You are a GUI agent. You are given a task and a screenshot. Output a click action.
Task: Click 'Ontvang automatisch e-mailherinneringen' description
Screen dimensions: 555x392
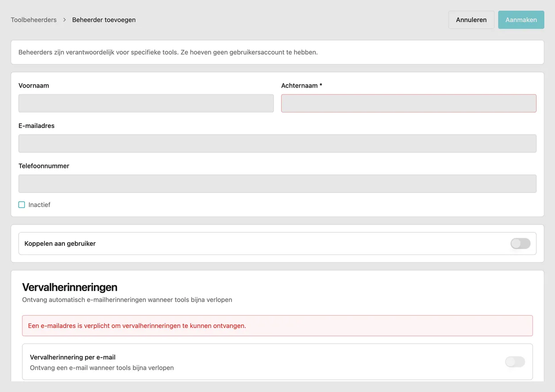point(127,300)
